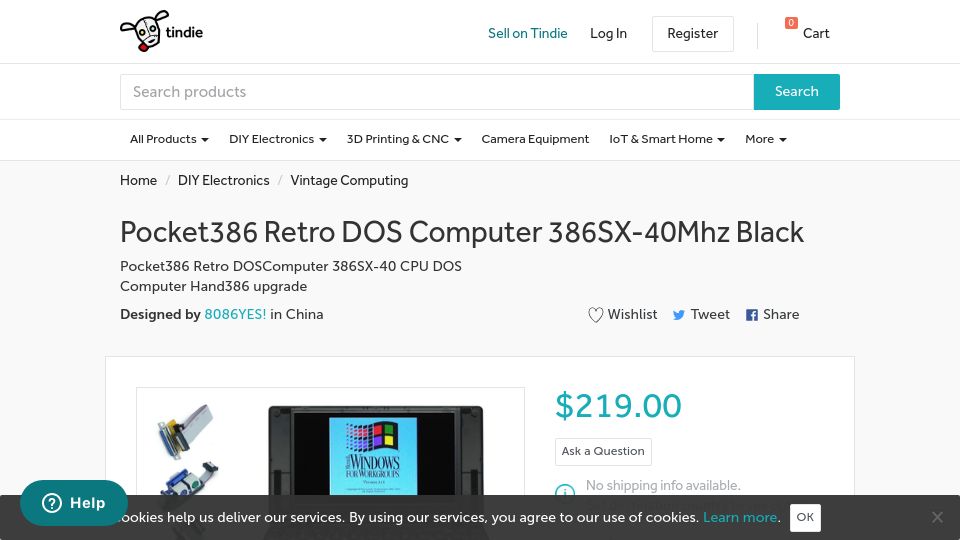Open the Log In page
960x540 pixels.
point(608,34)
